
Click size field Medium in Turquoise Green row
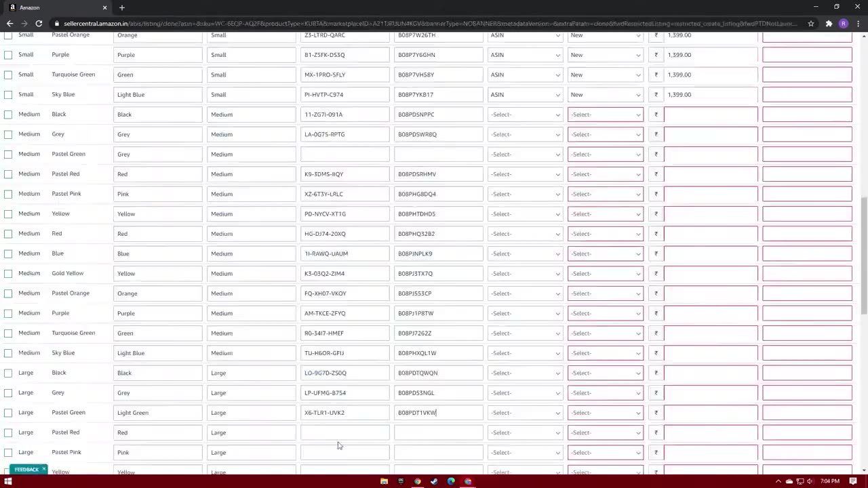[x=252, y=333]
